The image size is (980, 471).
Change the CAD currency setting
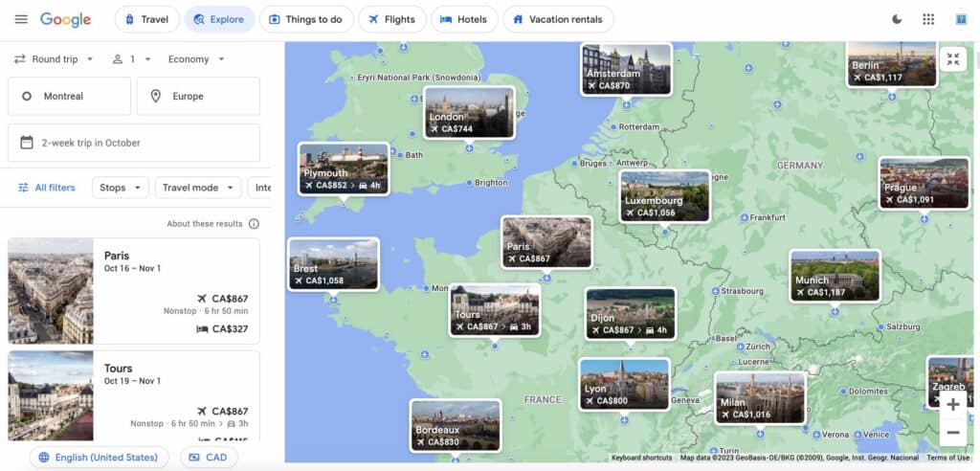coord(208,458)
